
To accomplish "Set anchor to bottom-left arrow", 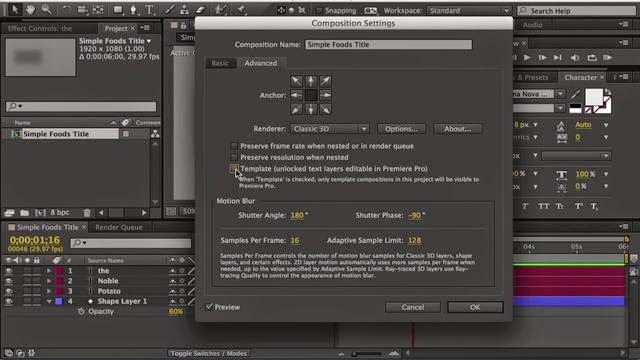I will (296, 109).
